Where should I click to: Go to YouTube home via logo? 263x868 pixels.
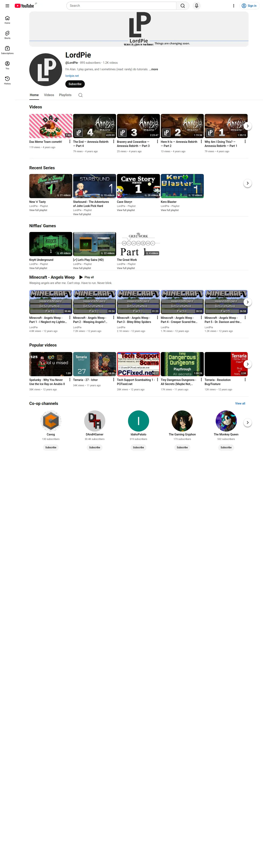[x=24, y=6]
